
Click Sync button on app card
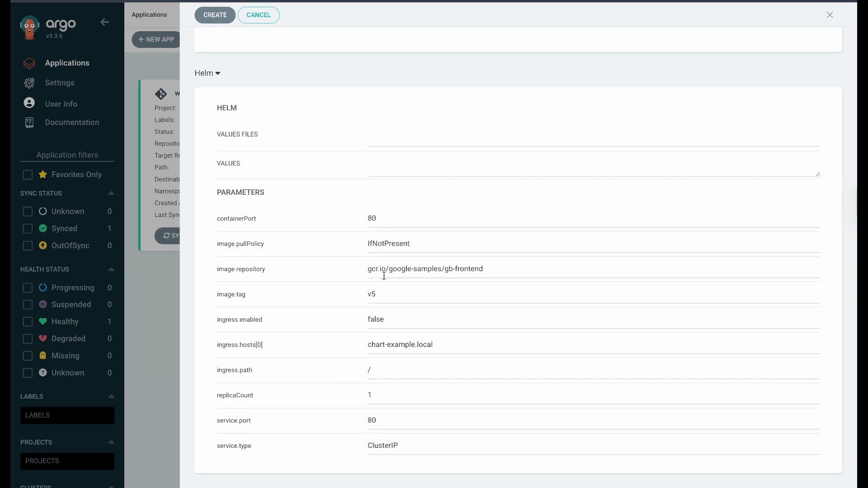167,236
